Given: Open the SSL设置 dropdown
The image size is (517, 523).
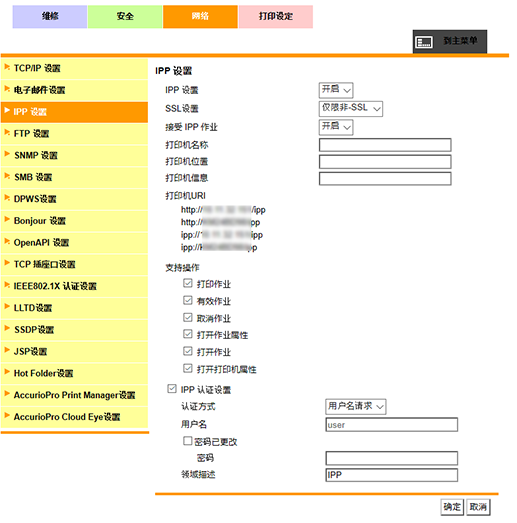Looking at the screenshot, I should click(351, 108).
